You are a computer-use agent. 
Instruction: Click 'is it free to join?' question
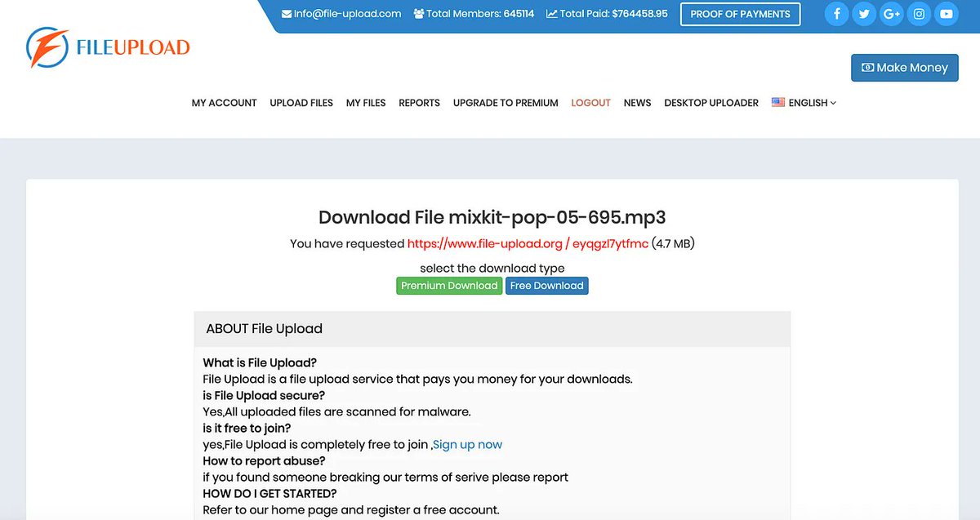point(247,429)
